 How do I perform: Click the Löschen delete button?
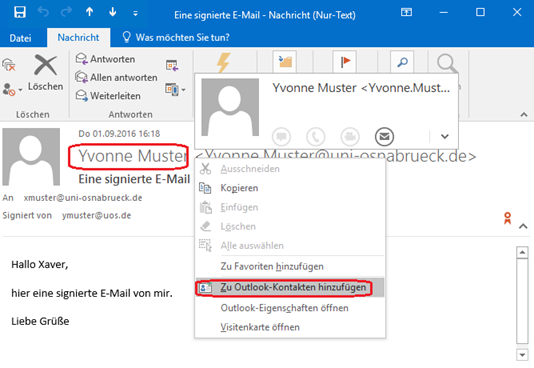pos(45,73)
